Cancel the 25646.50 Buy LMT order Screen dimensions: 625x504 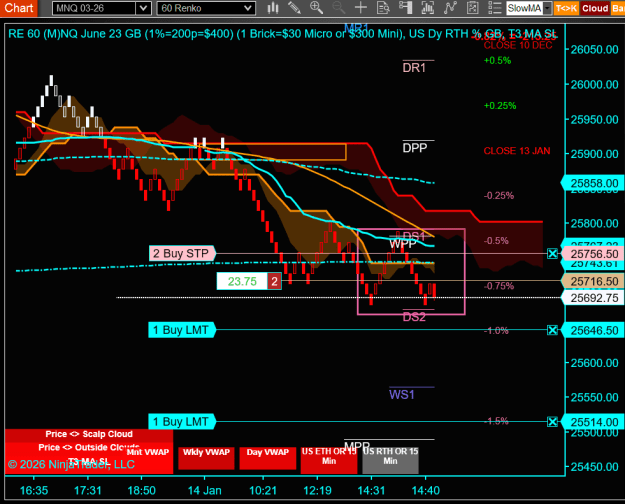pyautogui.click(x=552, y=330)
